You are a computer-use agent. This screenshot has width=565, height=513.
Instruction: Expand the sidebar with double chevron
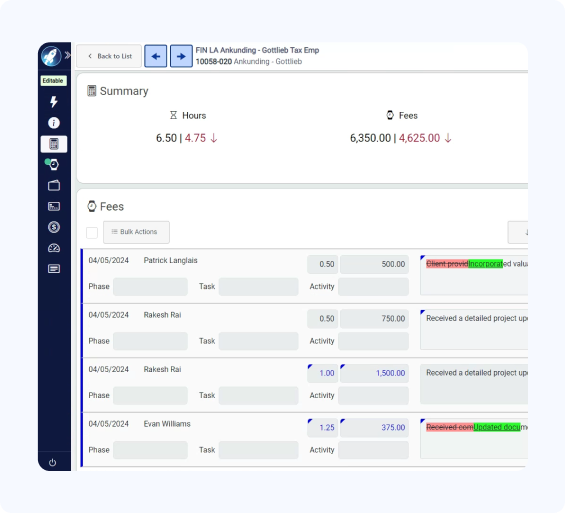coord(68,55)
